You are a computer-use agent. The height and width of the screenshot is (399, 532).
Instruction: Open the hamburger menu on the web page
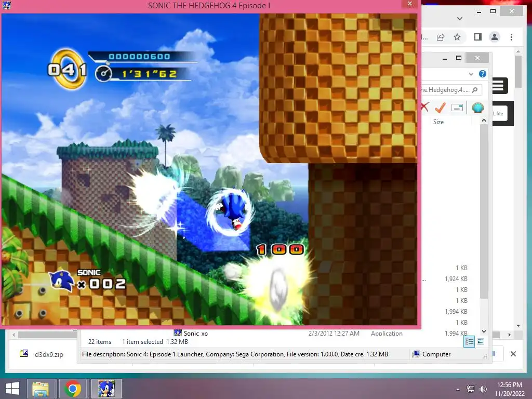[498, 86]
